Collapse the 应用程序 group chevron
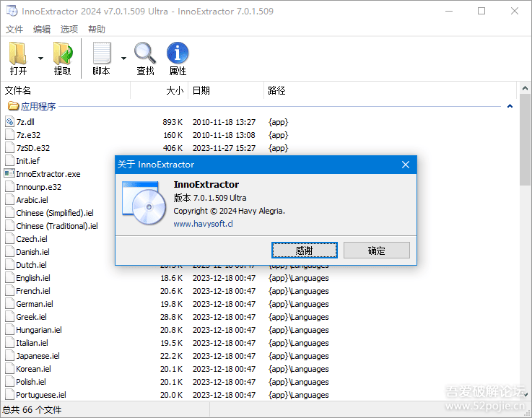Screen dimensions: 532x418 click(x=510, y=107)
